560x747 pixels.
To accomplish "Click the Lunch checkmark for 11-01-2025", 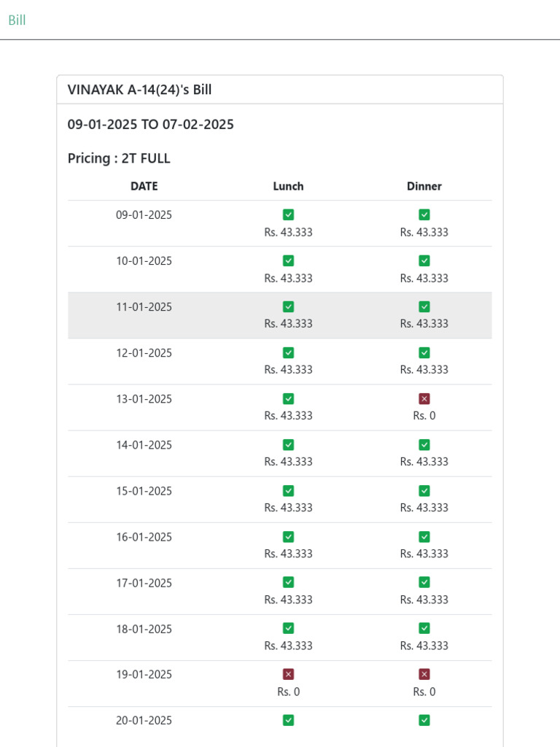I will pyautogui.click(x=289, y=306).
